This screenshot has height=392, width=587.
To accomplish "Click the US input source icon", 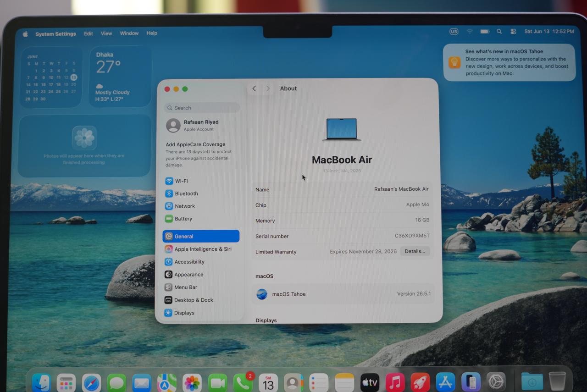I will click(x=454, y=32).
